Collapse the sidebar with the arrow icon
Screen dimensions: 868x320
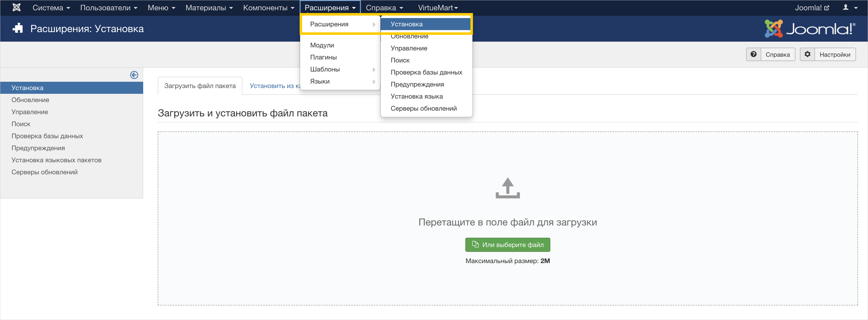[134, 75]
